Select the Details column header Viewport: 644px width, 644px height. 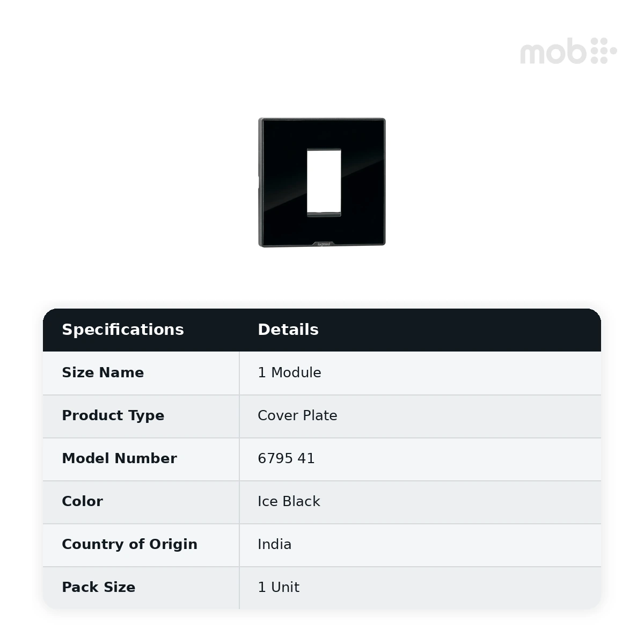[x=288, y=330]
